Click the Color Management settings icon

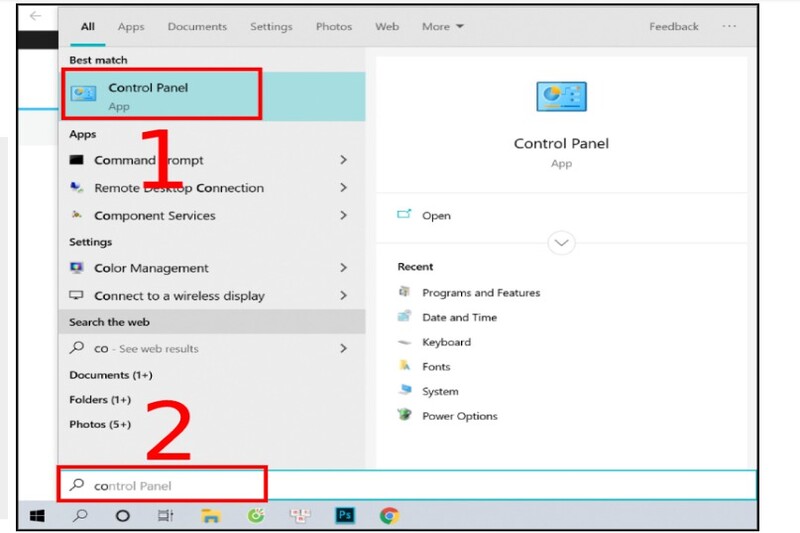[77, 267]
